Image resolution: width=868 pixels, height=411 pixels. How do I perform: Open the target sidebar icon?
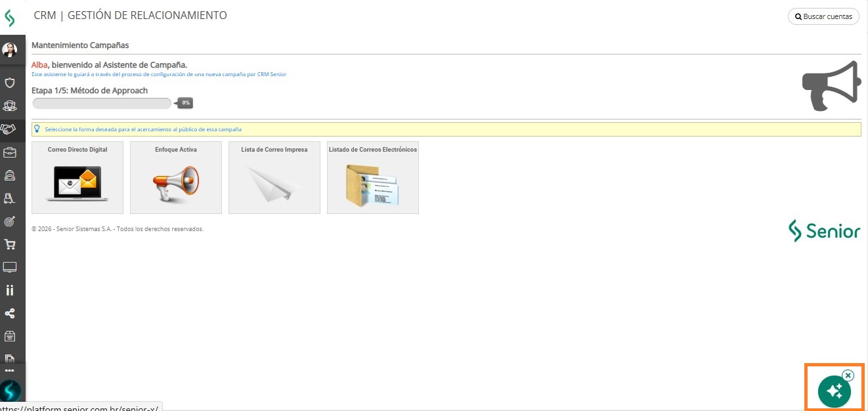tap(10, 221)
